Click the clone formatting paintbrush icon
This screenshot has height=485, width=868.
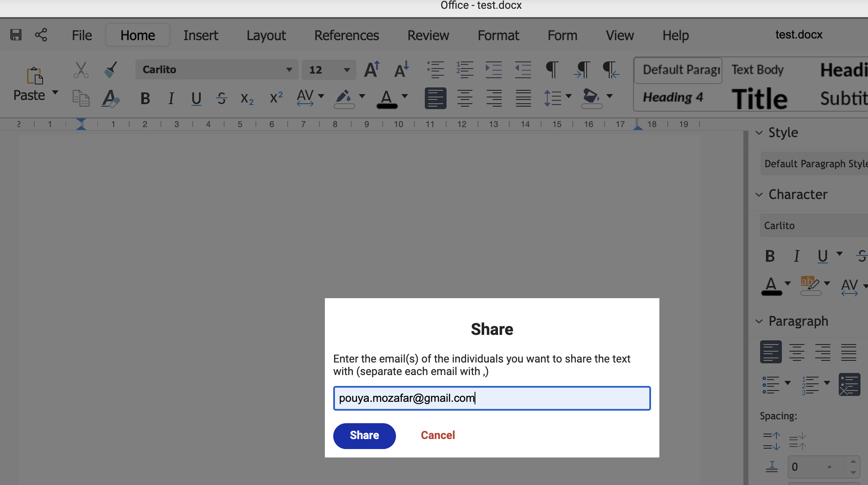pos(110,69)
